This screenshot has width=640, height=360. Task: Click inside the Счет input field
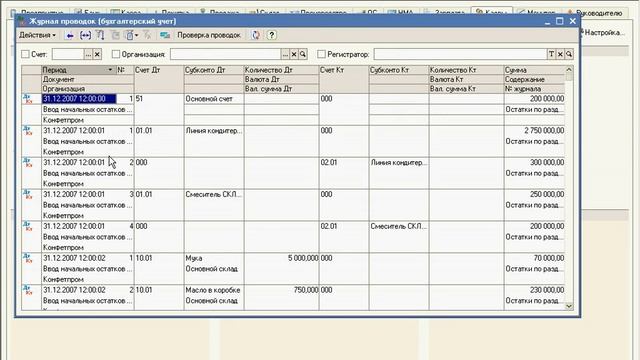[x=68, y=54]
